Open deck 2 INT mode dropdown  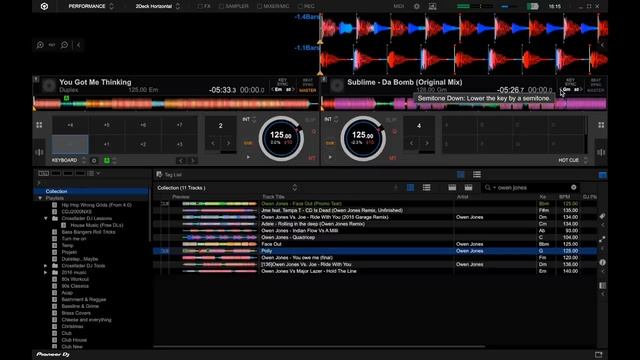pos(331,120)
